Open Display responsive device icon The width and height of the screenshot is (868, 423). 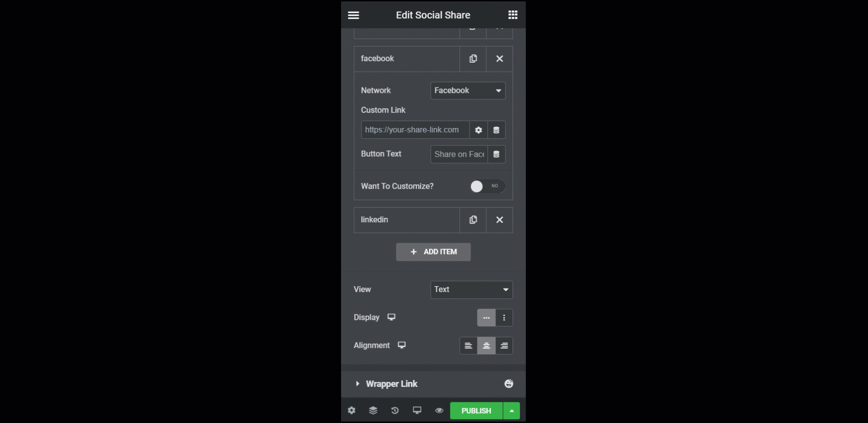(x=391, y=317)
